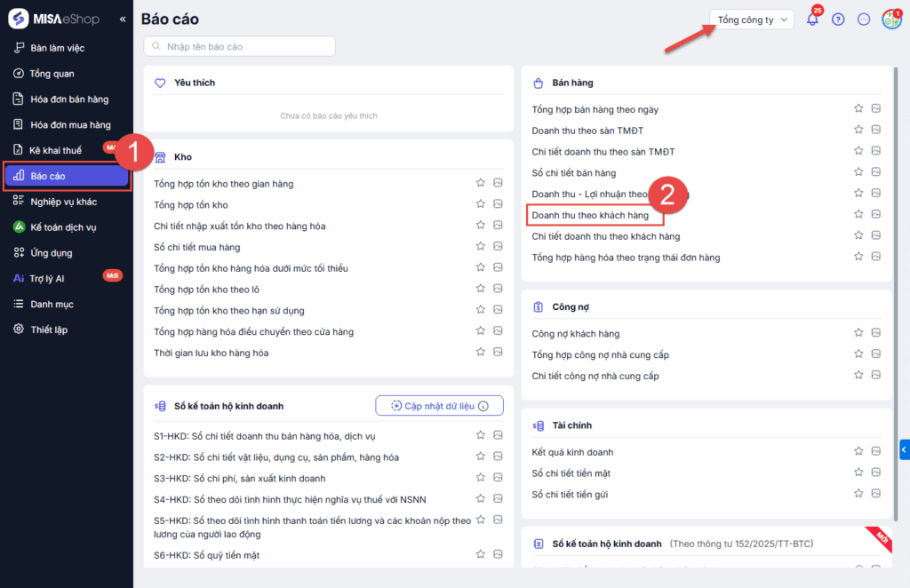Star Chi tiết nhập xuất tồn kho theo hàng hóa
910x588 pixels.
tap(481, 225)
